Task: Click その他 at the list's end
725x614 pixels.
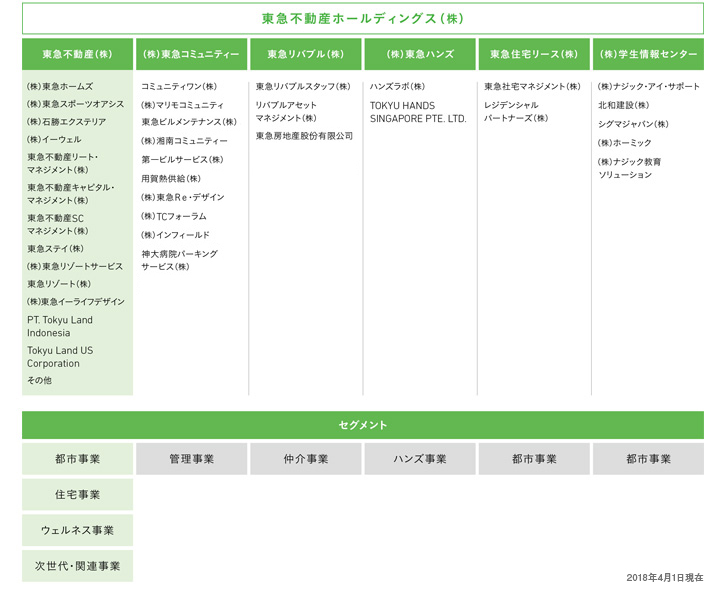Action: click(39, 380)
